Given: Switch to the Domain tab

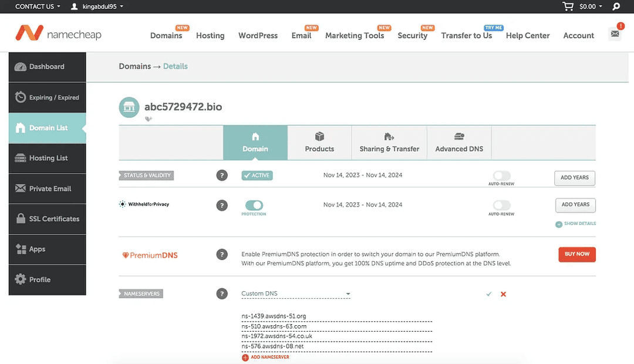Looking at the screenshot, I should (x=255, y=143).
